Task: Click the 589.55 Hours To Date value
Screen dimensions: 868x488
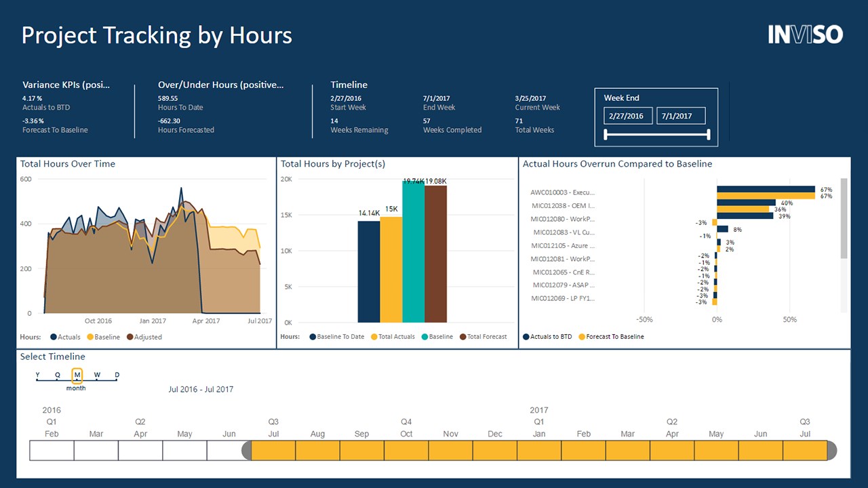Action: [x=167, y=98]
